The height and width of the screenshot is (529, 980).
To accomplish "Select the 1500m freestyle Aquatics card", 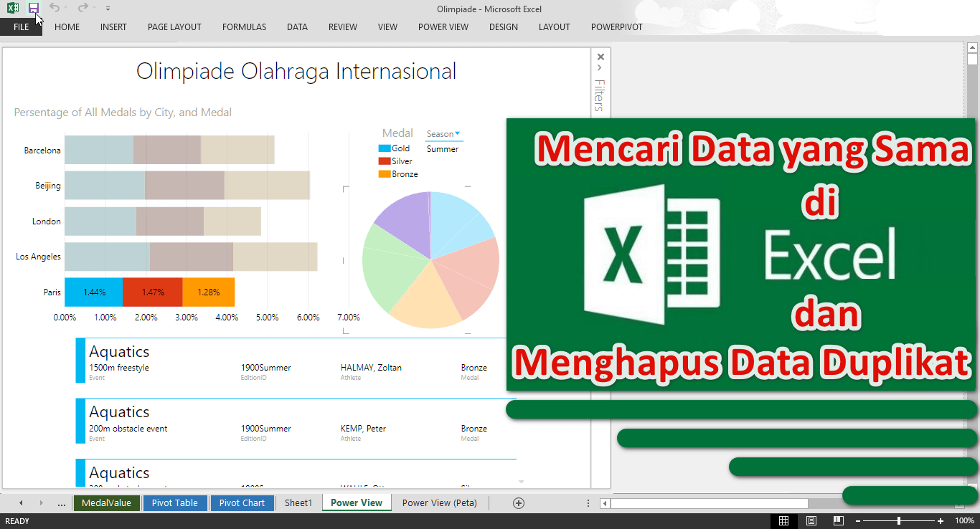I will [296, 361].
